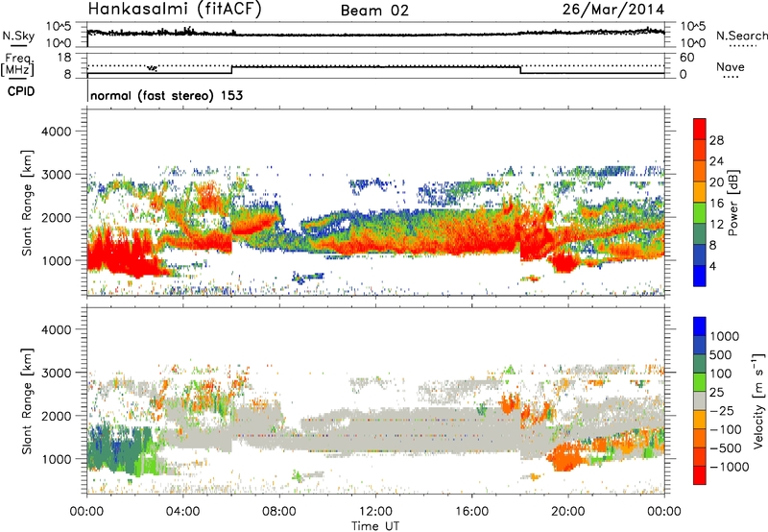Click the 'Beam 02' label

click(374, 11)
